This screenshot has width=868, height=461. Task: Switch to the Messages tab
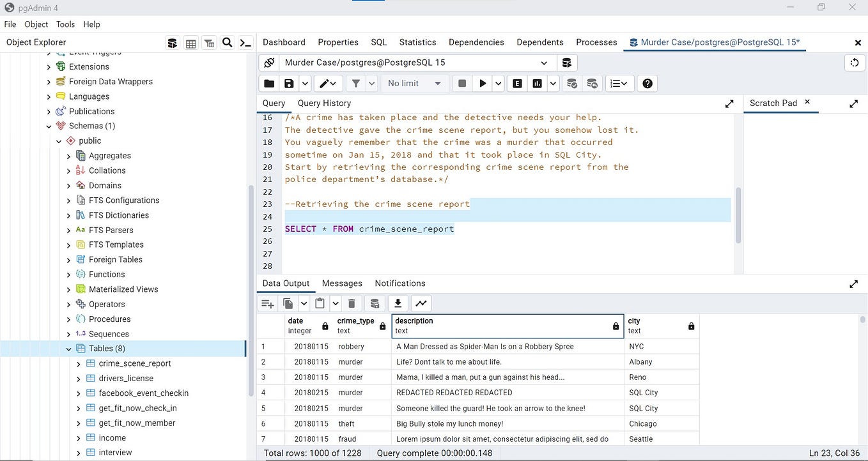tap(342, 283)
